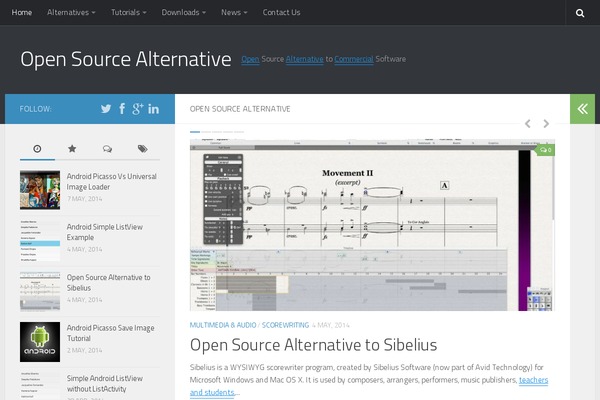Click the sidebar Sibelius score thumbnail

[40, 291]
